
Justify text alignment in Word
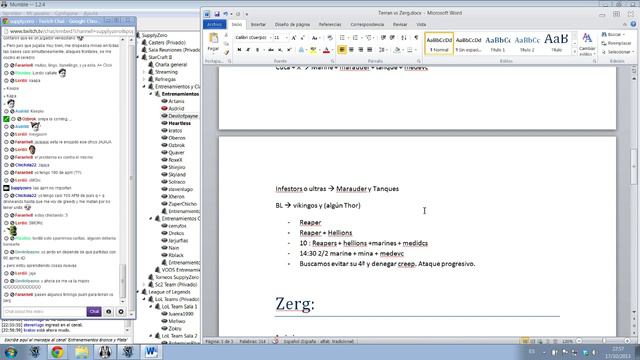click(x=370, y=50)
